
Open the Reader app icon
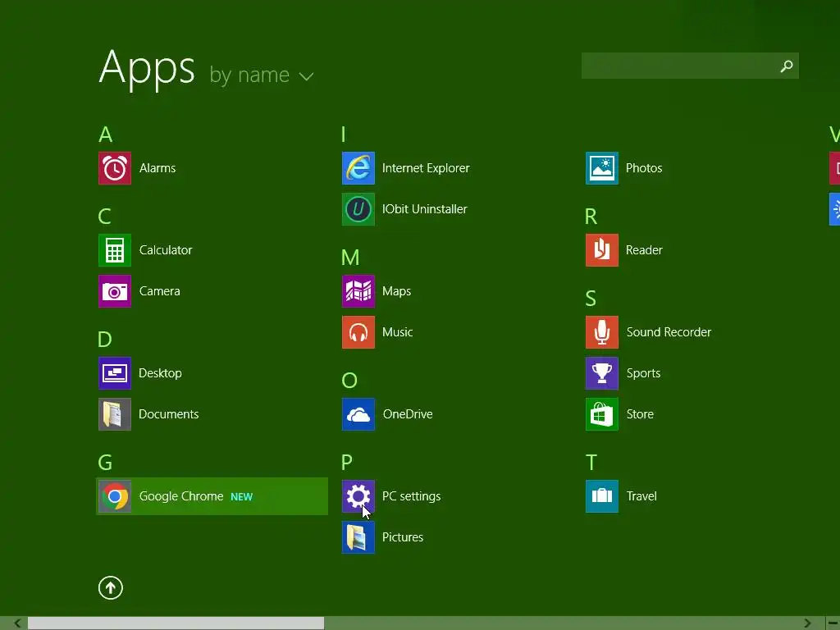pyautogui.click(x=602, y=250)
